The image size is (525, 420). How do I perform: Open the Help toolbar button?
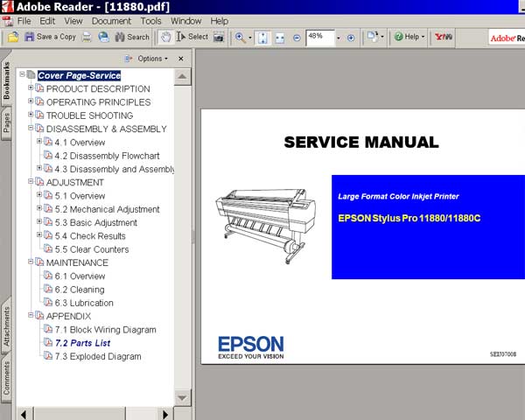point(409,37)
